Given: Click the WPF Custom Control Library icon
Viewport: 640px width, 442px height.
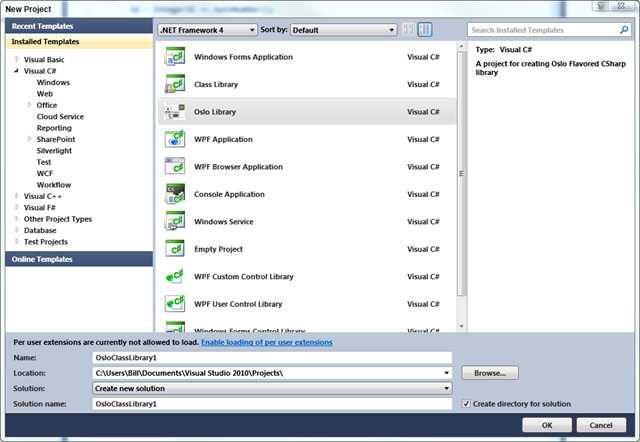Looking at the screenshot, I should (x=175, y=276).
